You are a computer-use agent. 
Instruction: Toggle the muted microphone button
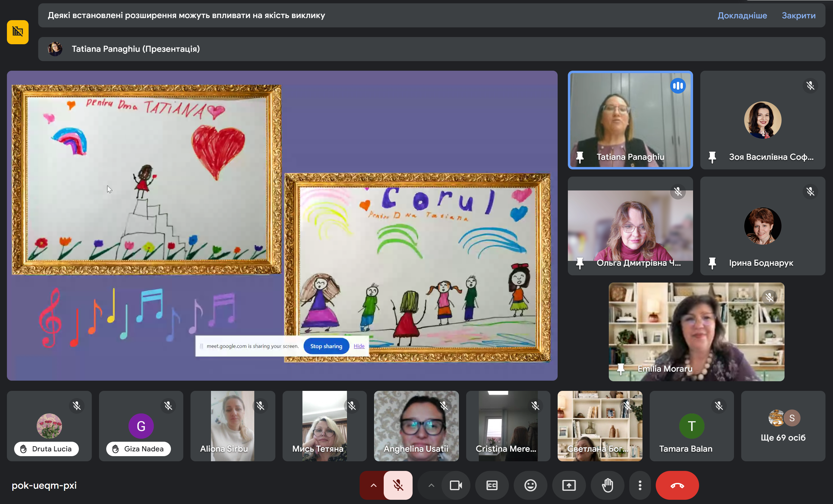point(398,485)
